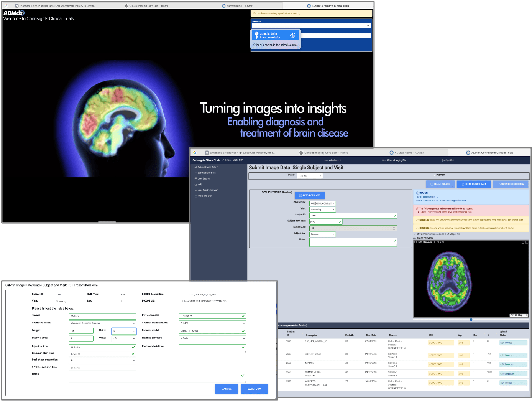
Task: Open Help in the left sidebar
Action: click(x=200, y=185)
